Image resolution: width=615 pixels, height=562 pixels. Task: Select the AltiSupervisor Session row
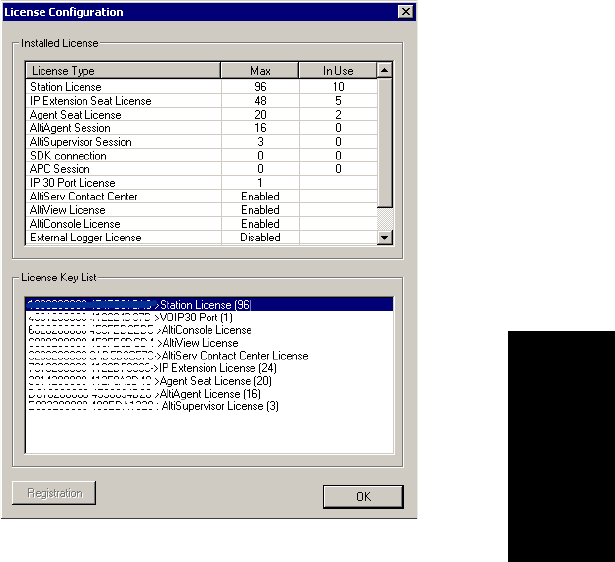[x=202, y=142]
